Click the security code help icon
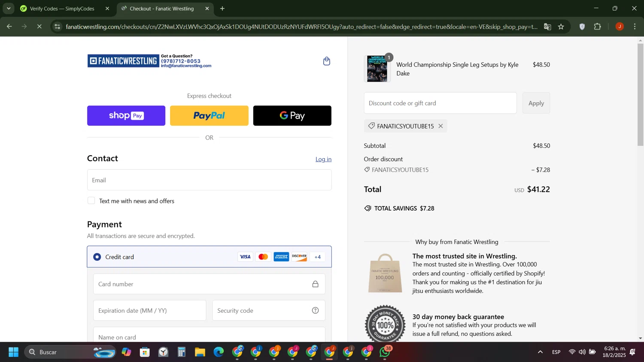 [315, 311]
